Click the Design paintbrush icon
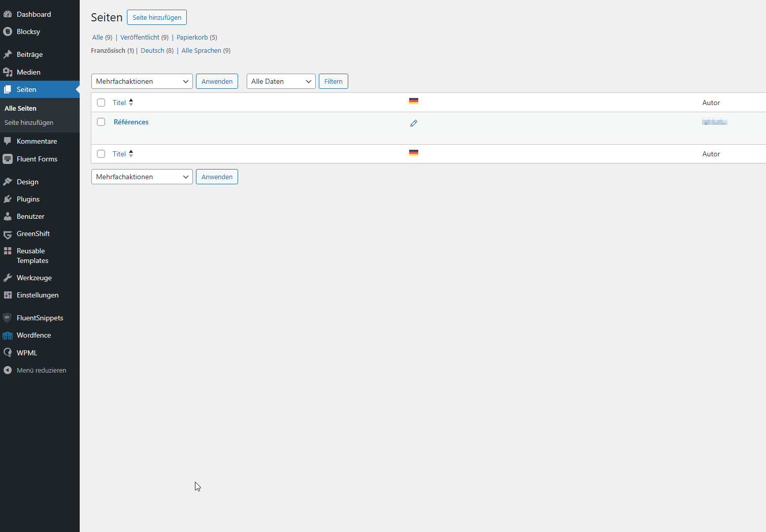The width and height of the screenshot is (766, 532). 8,182
